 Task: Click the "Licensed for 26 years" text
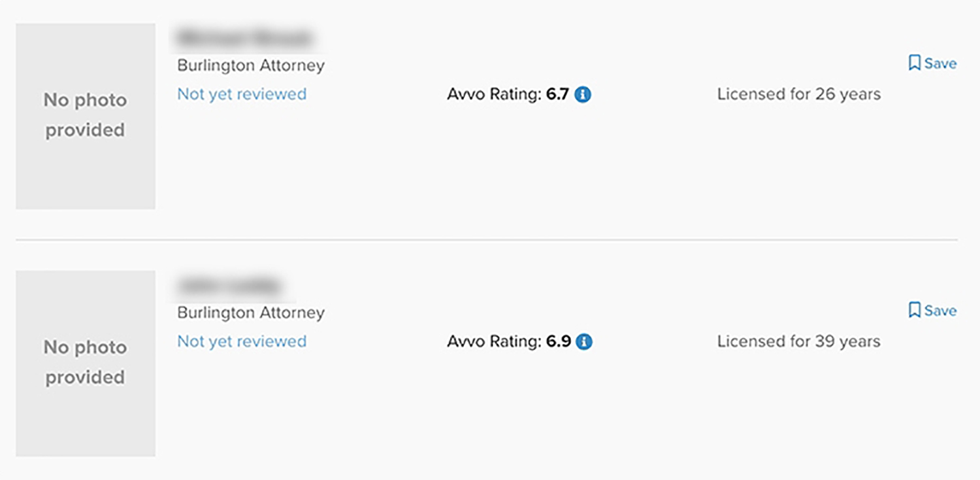(798, 94)
